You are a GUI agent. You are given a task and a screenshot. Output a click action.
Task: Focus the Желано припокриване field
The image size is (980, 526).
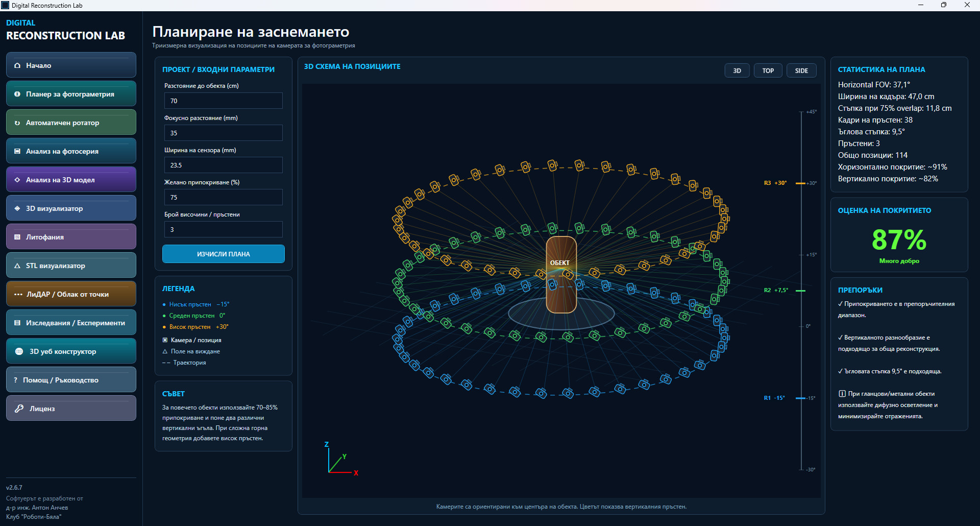(224, 197)
